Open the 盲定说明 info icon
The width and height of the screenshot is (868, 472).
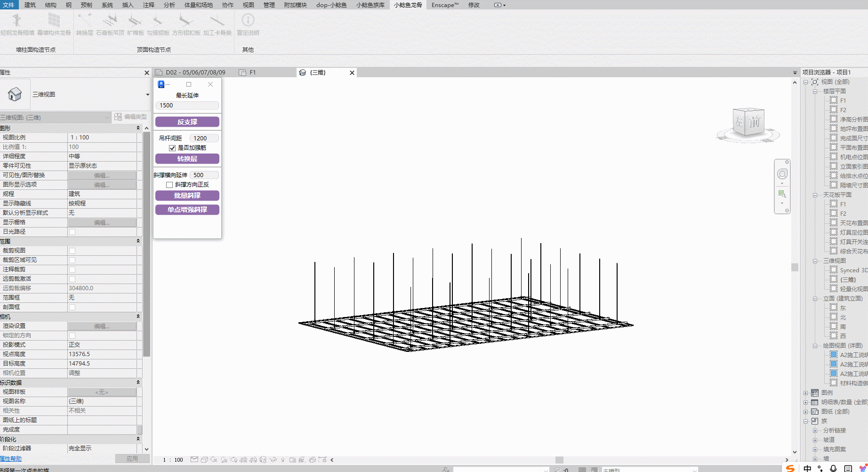coord(248,21)
